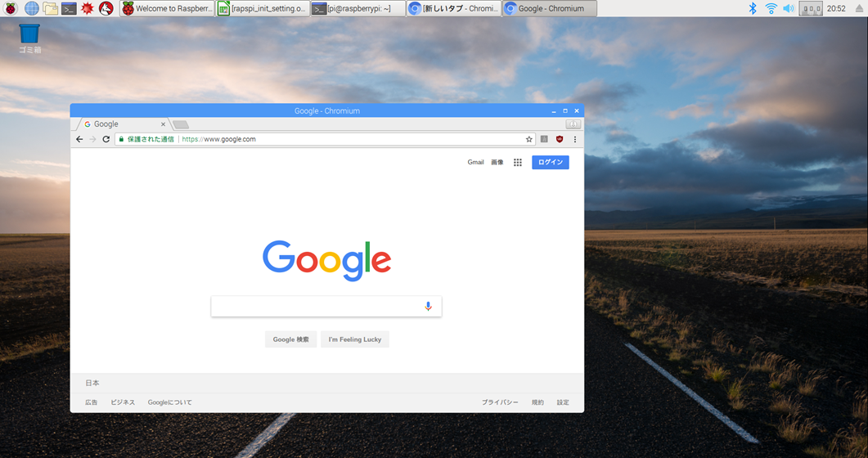Image resolution: width=868 pixels, height=458 pixels.
Task: Open the ビジネス footer link
Action: (123, 402)
